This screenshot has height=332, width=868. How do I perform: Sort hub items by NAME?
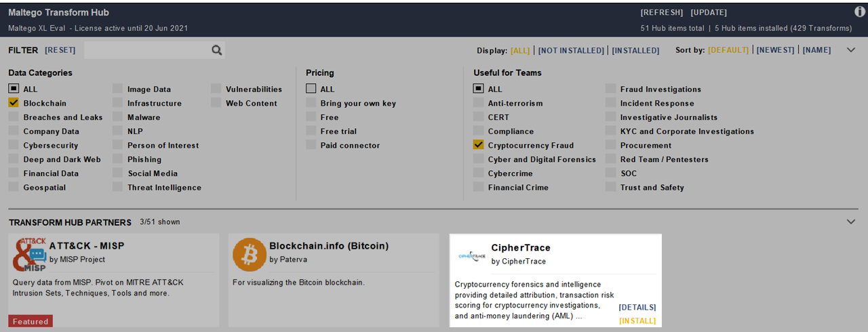[x=816, y=50]
